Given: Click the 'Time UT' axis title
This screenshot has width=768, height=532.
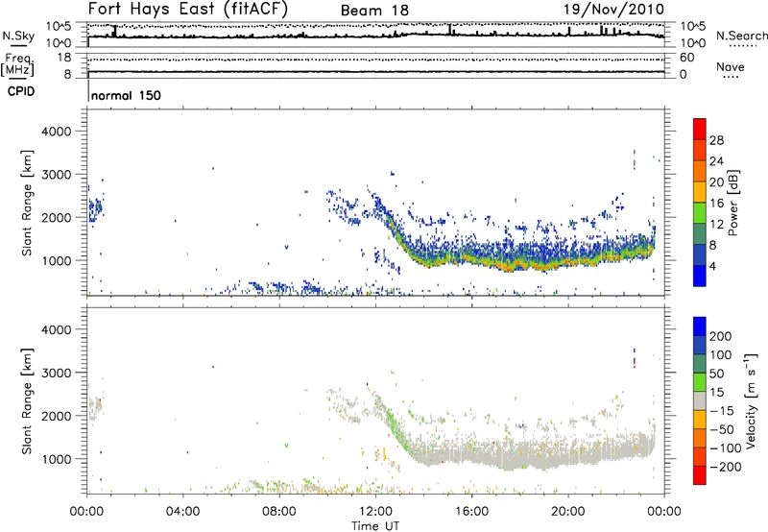Looking at the screenshot, I should point(375,526).
